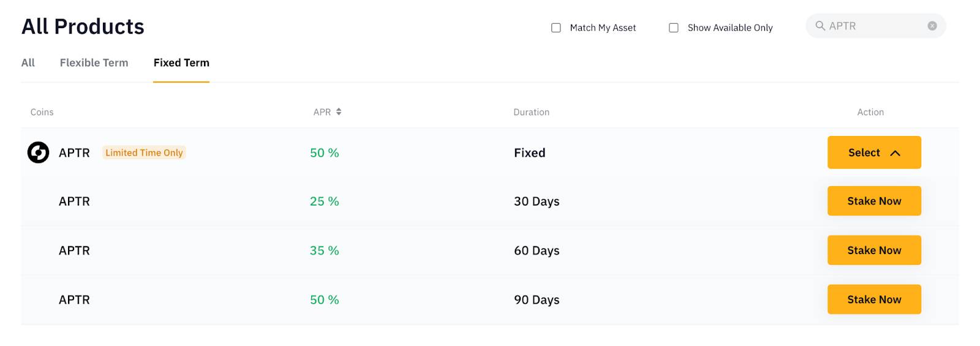Enable Match My Asset checkbox
The width and height of the screenshot is (980, 346).
click(x=556, y=28)
